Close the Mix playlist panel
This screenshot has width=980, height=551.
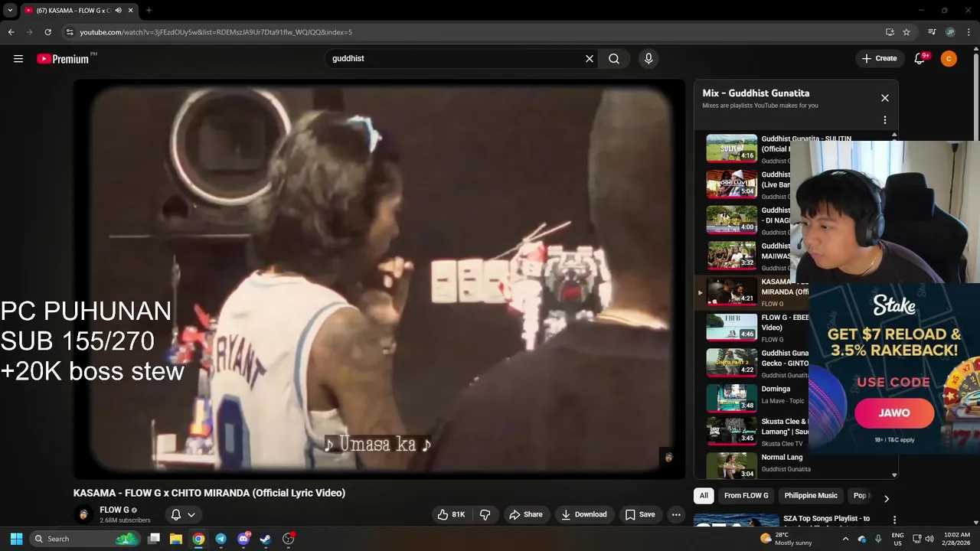click(x=885, y=98)
